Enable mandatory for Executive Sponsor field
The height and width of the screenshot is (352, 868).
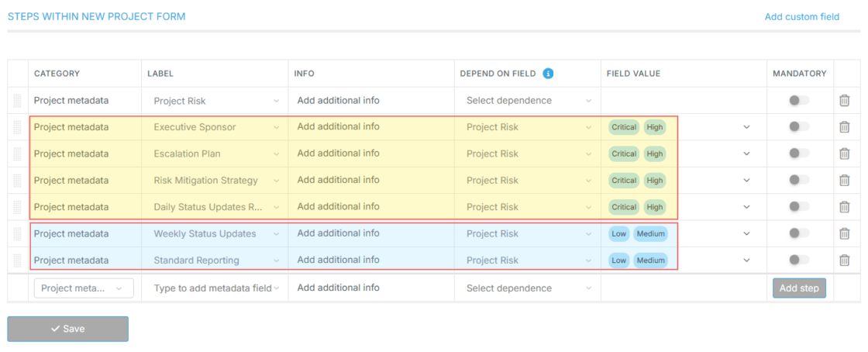coord(798,127)
